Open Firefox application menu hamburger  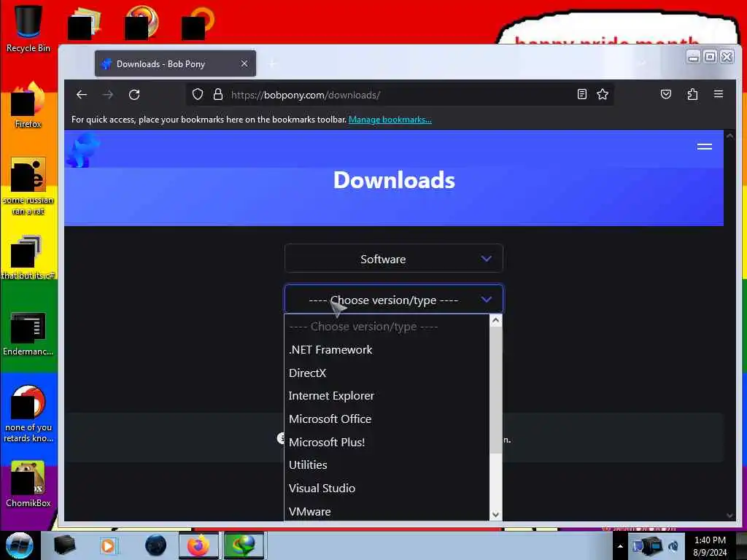coord(719,94)
